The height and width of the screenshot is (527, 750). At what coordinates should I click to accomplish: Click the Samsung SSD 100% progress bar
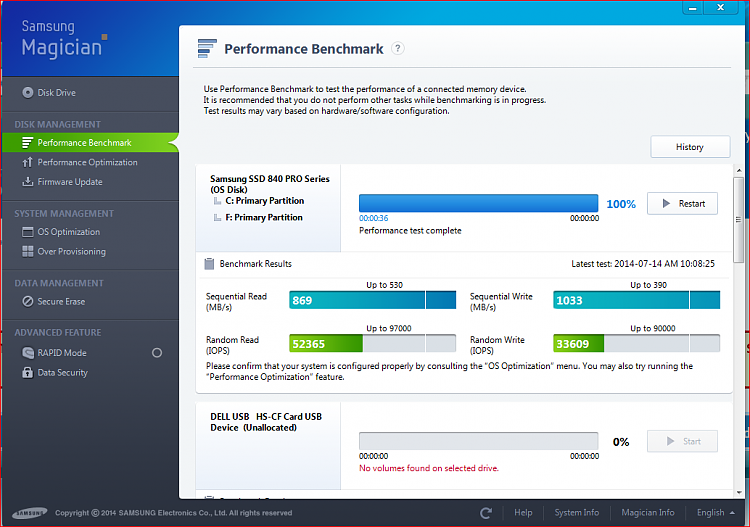point(478,203)
